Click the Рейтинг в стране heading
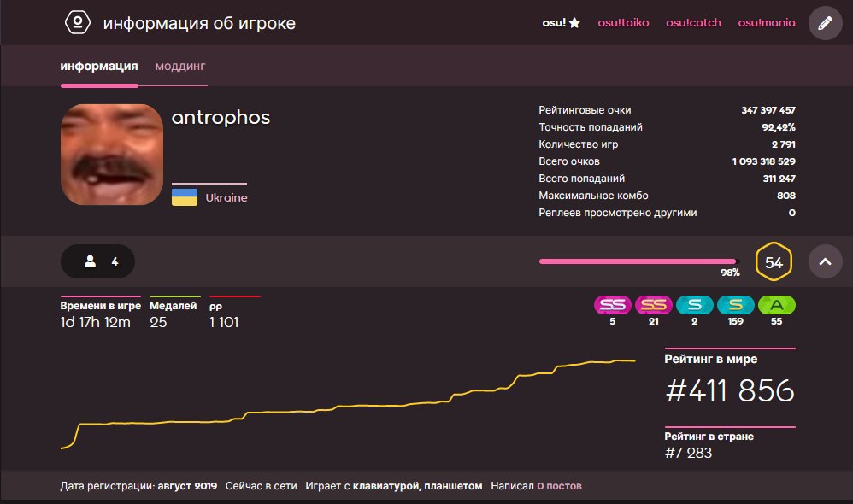This screenshot has width=853, height=504. (x=709, y=437)
